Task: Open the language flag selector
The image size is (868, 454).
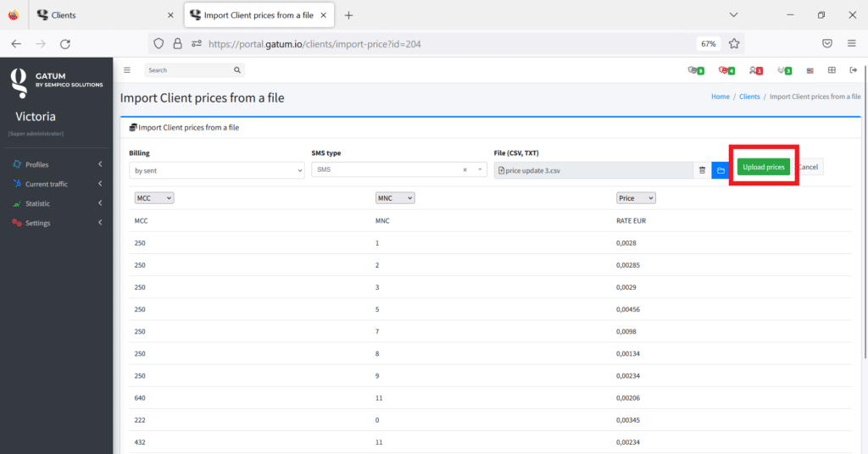Action: click(810, 71)
